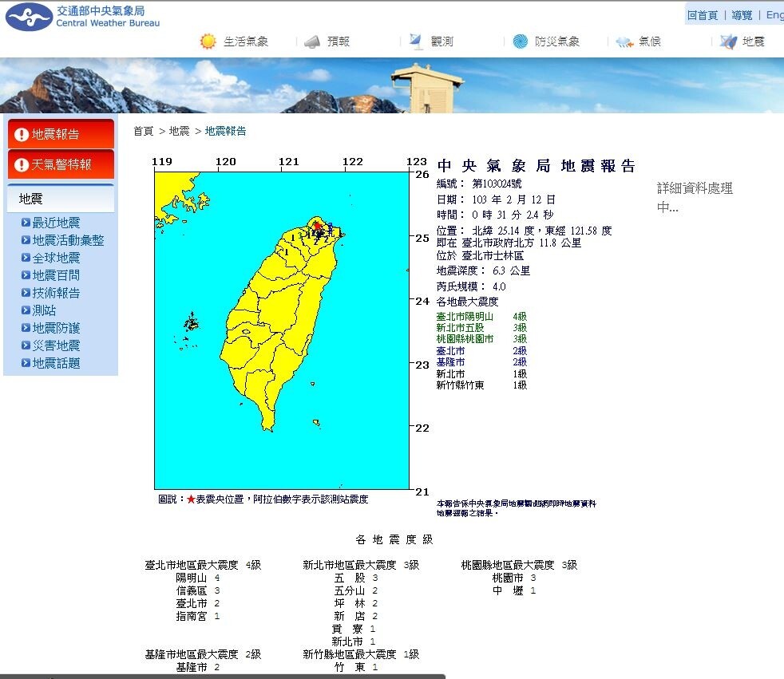Click the cloud icon beside 氣候

click(624, 41)
